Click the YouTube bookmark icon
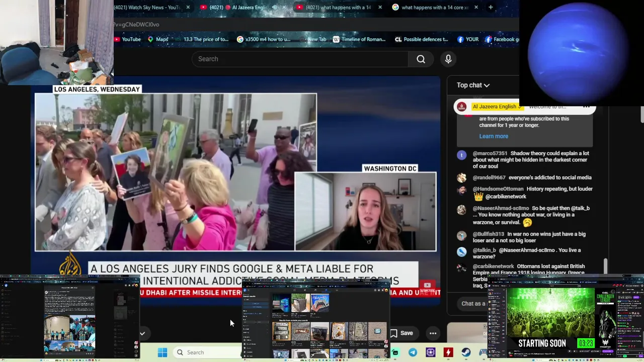Screen dimensions: 644x362 pyautogui.click(x=127, y=39)
